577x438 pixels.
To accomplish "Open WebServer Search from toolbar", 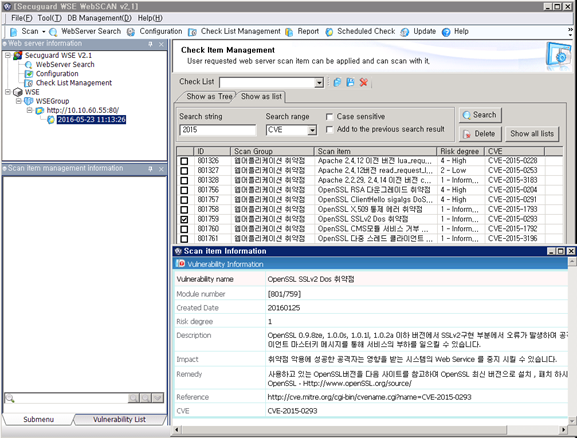I will click(85, 32).
